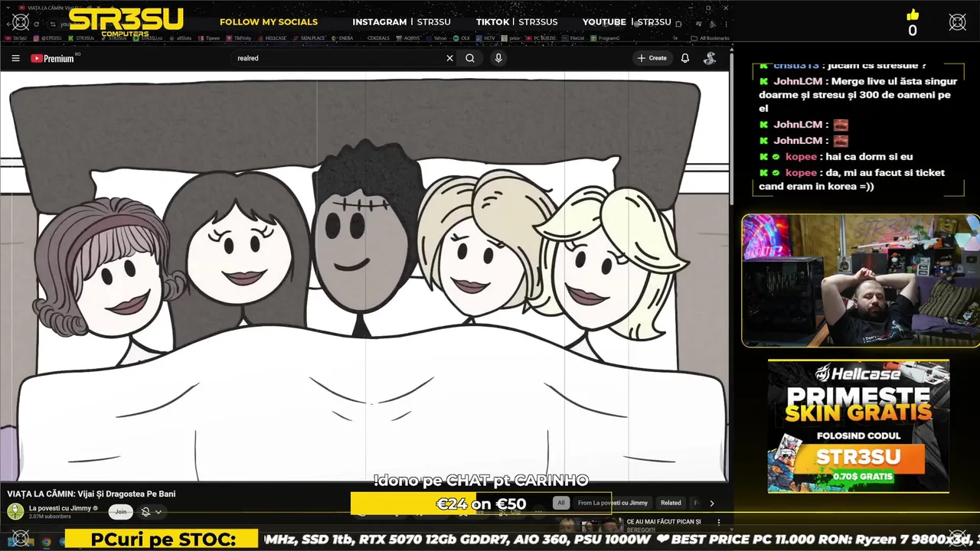Open the FileList bookmark
The width and height of the screenshot is (980, 551).
(x=574, y=37)
